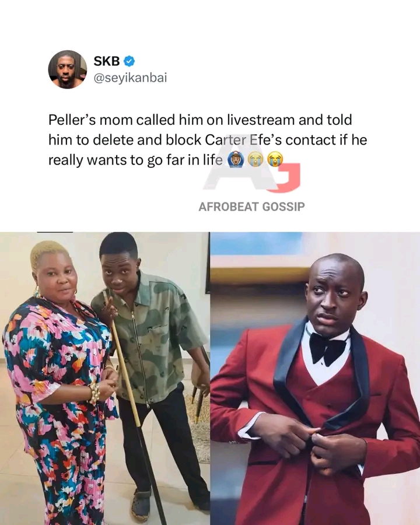Click the blue verified badge beside SKB
The width and height of the screenshot is (420, 525).
pos(129,61)
